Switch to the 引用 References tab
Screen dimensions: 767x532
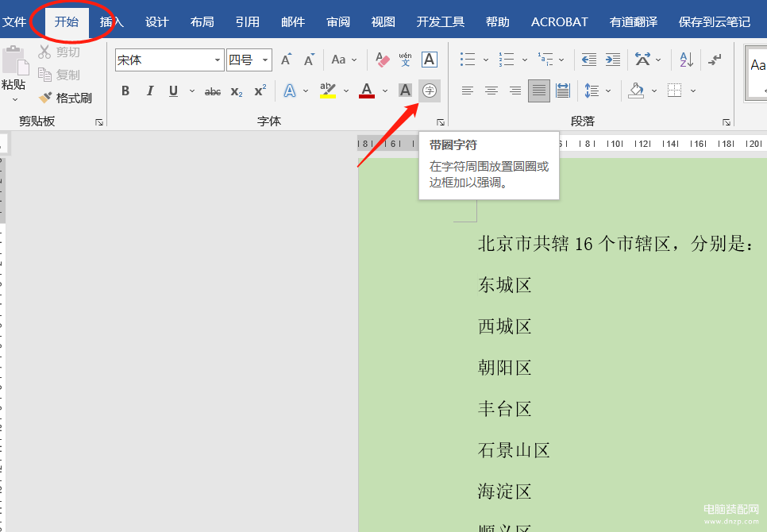click(x=248, y=22)
